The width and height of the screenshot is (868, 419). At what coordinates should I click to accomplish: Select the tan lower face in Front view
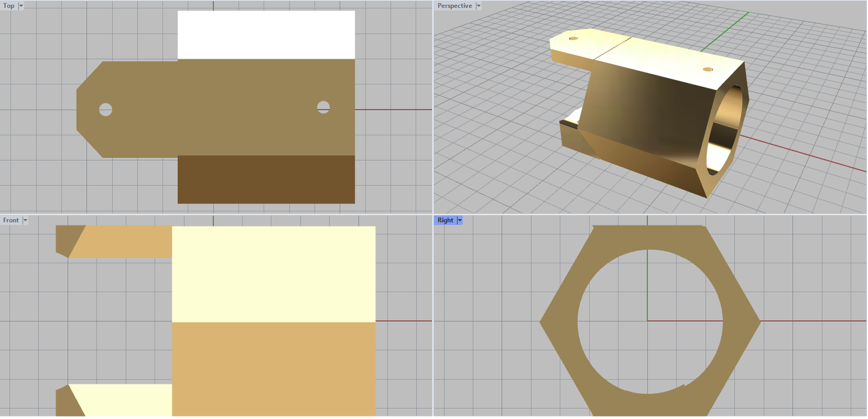point(273,369)
